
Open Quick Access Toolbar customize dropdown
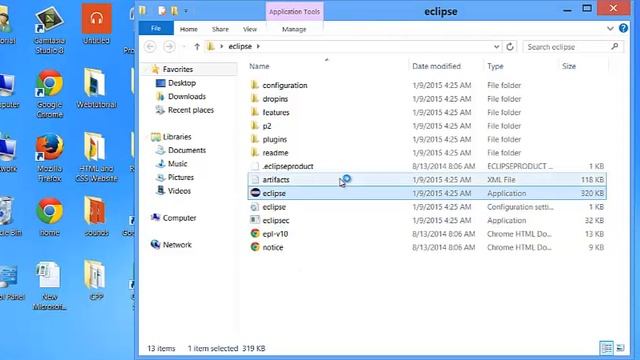pos(186,11)
